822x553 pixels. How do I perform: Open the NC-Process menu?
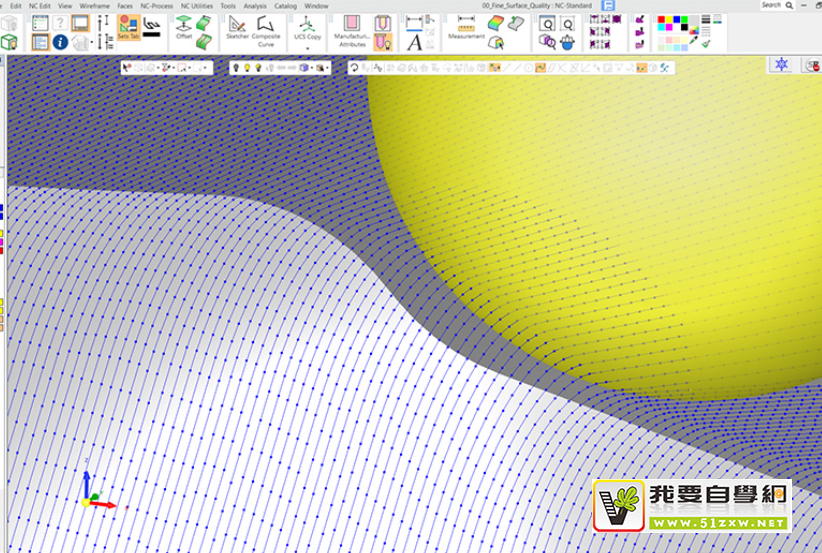[157, 6]
